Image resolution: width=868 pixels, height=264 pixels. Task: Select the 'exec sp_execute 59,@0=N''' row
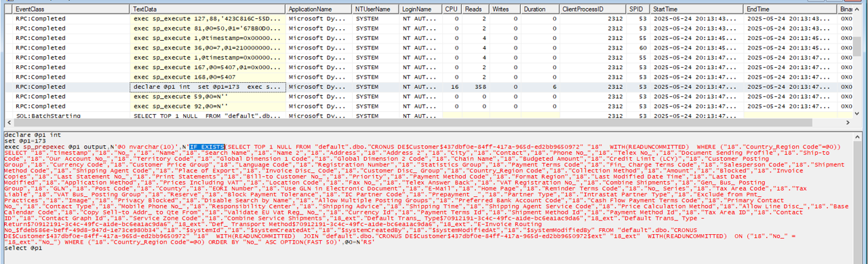pos(208,96)
